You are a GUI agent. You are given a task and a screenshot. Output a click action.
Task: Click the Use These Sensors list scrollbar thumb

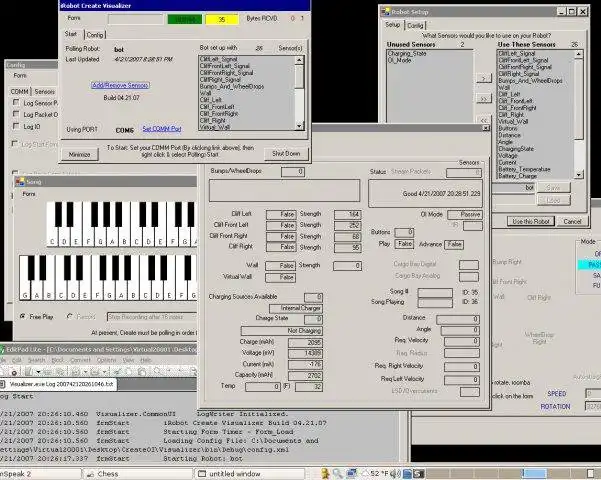point(579,99)
